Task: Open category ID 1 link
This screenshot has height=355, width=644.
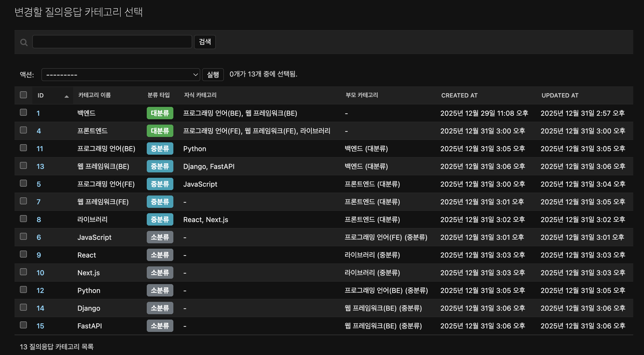Action: point(38,113)
